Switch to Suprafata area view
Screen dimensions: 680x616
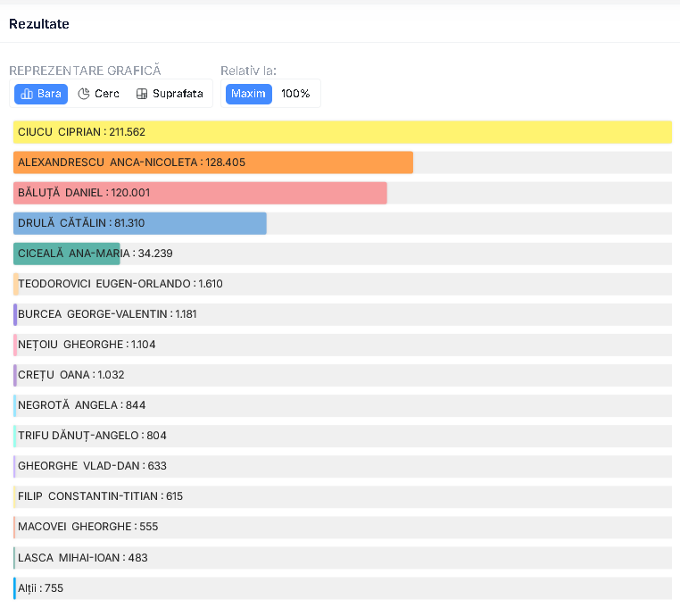[170, 94]
